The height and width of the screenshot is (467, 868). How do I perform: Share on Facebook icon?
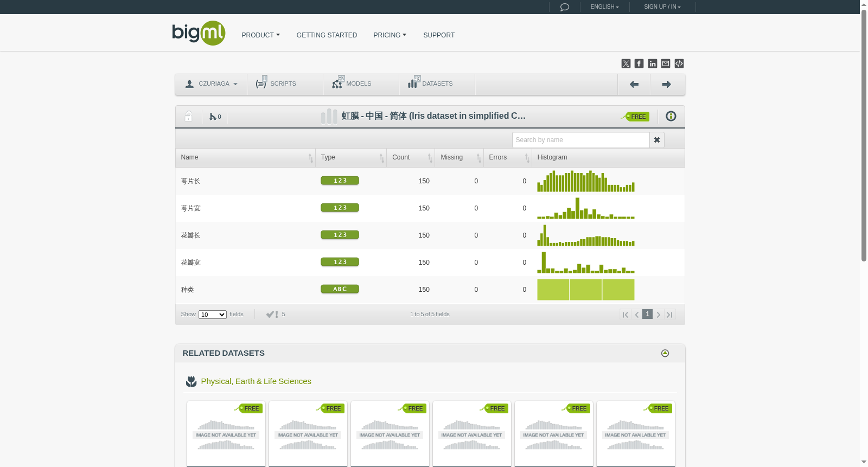[639, 63]
